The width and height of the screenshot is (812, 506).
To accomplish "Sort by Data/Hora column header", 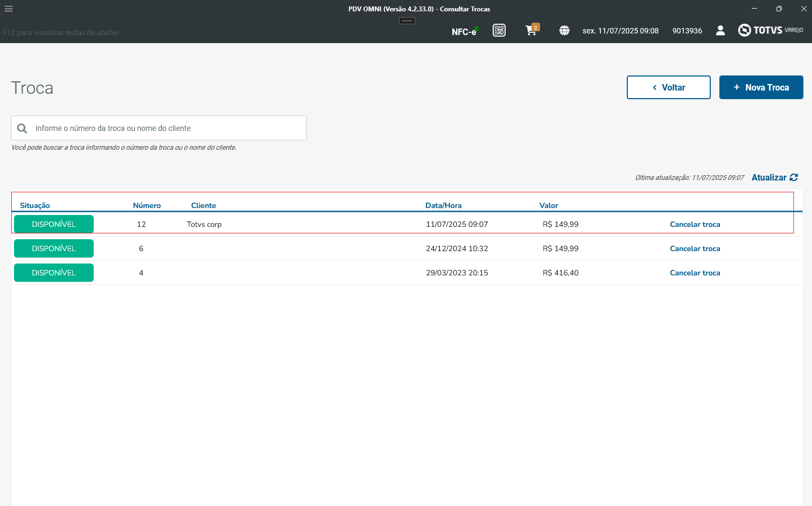I will click(443, 205).
